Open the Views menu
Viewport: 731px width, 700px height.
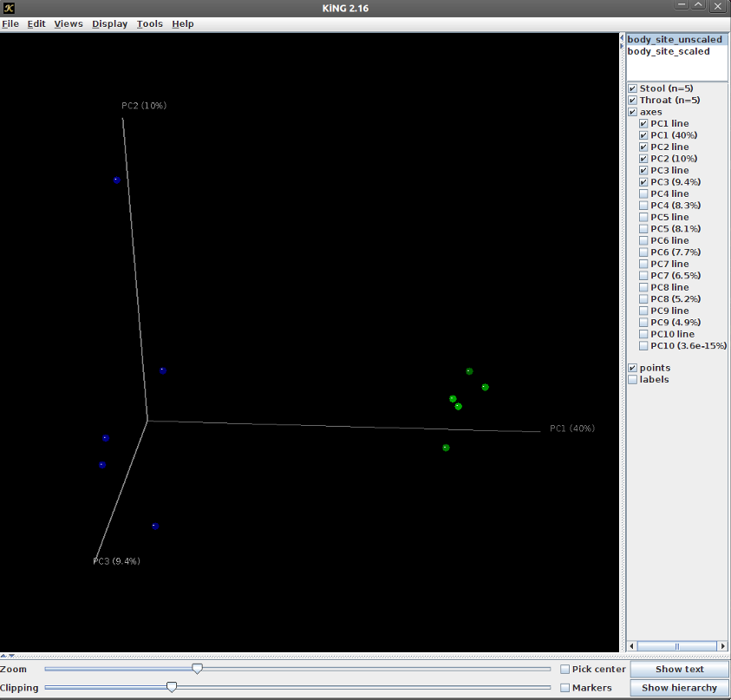68,23
